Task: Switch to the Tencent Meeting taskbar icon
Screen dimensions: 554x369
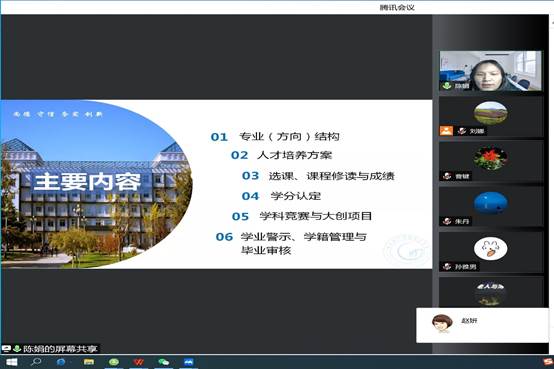Action: pos(189,362)
